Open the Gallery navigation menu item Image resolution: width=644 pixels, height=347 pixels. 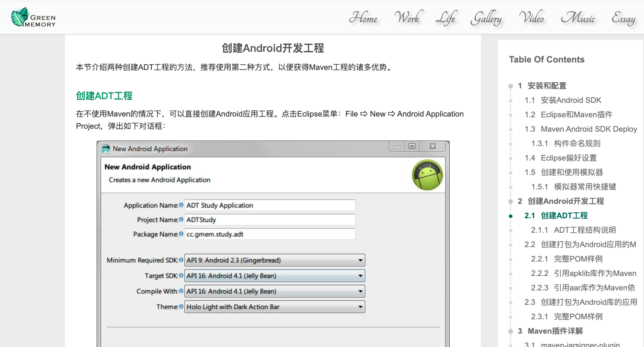point(486,18)
